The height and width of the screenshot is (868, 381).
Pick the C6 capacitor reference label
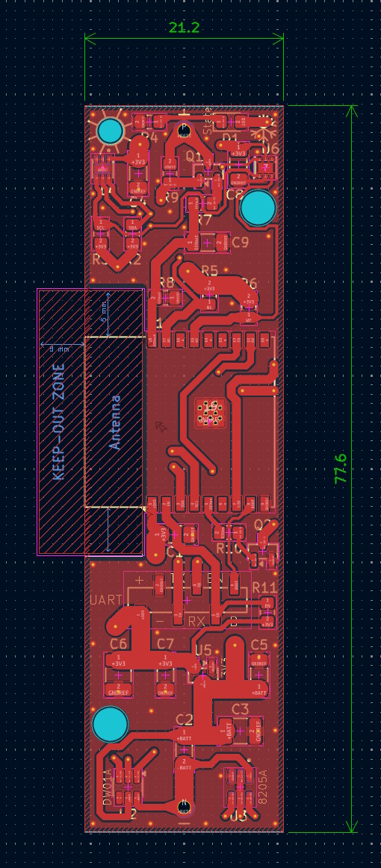(x=119, y=644)
